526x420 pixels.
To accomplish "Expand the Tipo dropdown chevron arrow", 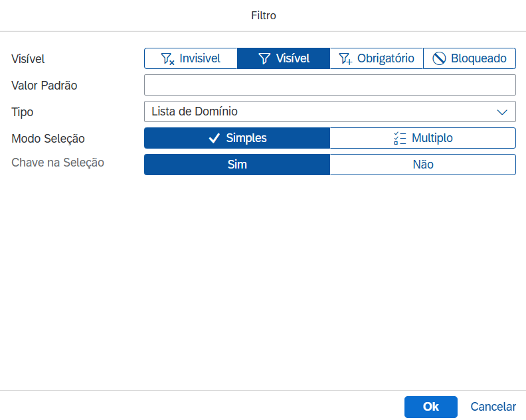I will [502, 111].
